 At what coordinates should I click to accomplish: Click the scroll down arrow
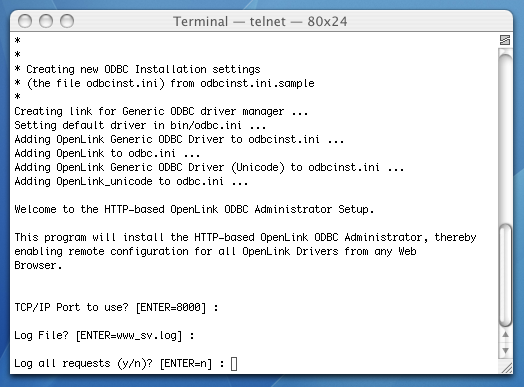[x=505, y=350]
